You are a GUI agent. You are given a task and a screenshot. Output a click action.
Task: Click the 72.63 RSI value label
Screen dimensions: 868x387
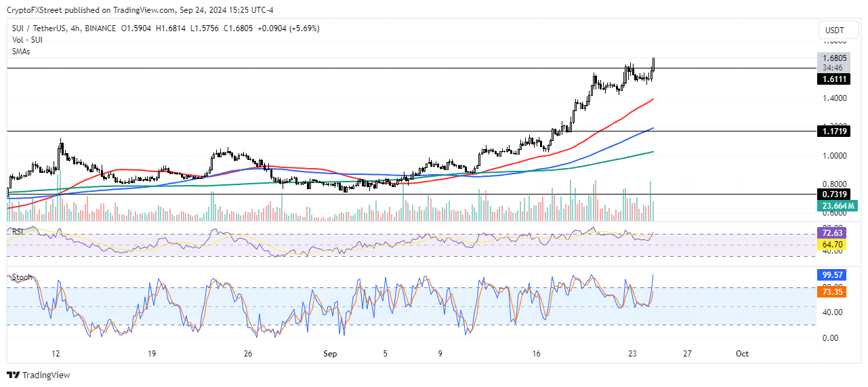pos(832,232)
